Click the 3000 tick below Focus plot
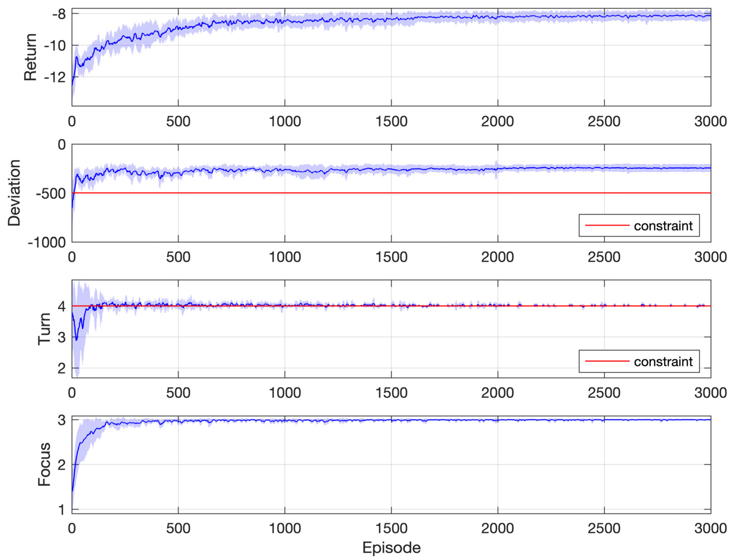Screen dimensions: 733x560 point(710,528)
